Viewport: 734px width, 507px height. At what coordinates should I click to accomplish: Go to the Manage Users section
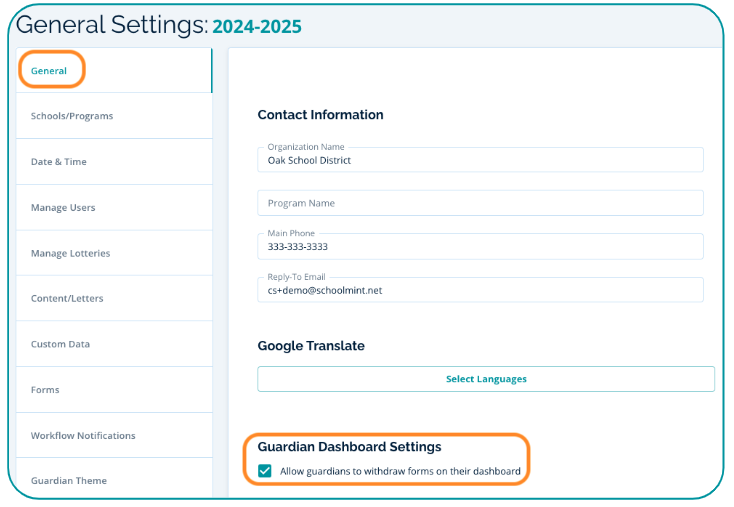(x=63, y=208)
